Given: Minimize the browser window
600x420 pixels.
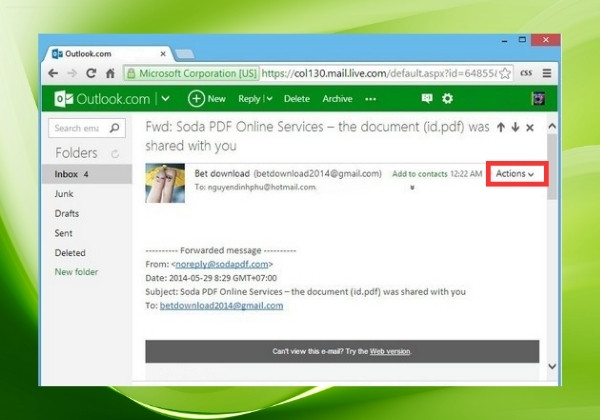Looking at the screenshot, I should 505,41.
